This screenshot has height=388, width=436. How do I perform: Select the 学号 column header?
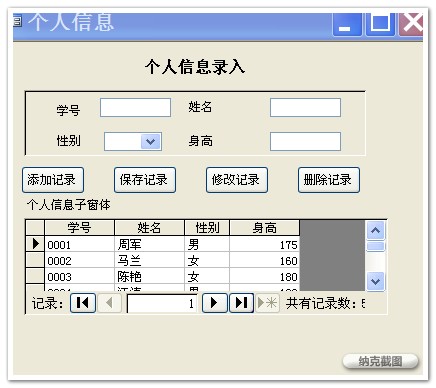(79, 228)
